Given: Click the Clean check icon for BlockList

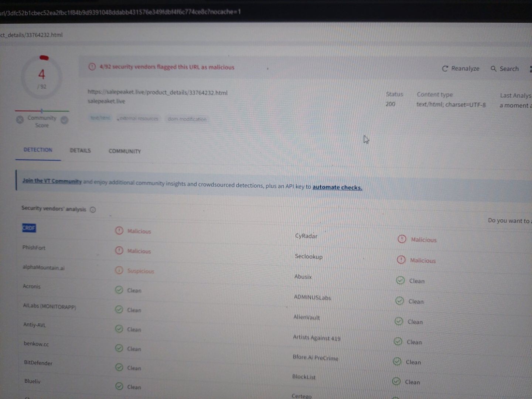Looking at the screenshot, I should [396, 381].
